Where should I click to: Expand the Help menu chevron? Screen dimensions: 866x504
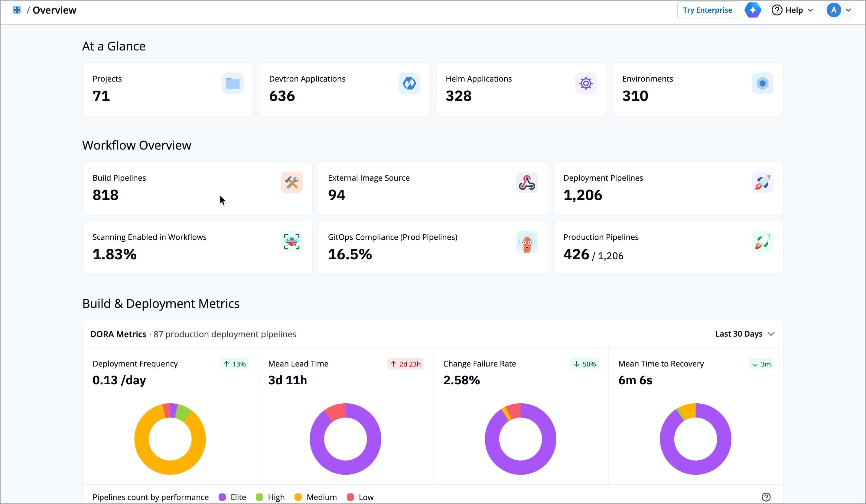click(x=811, y=10)
